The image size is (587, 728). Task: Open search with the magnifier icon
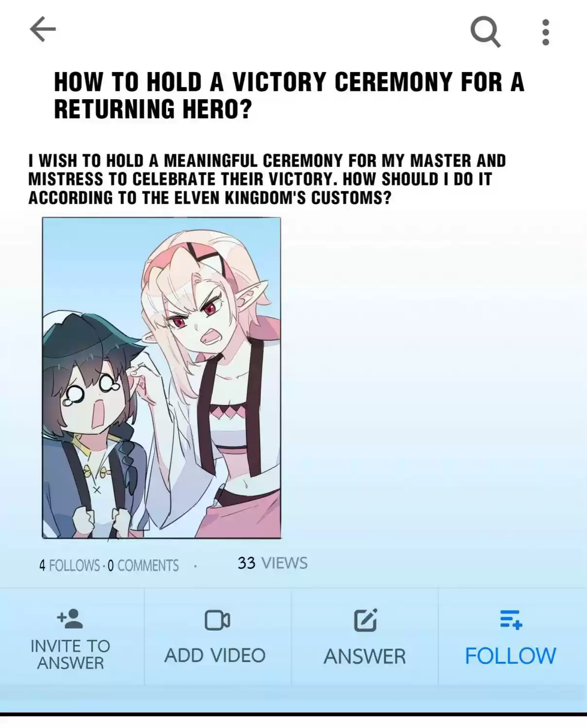(x=485, y=32)
